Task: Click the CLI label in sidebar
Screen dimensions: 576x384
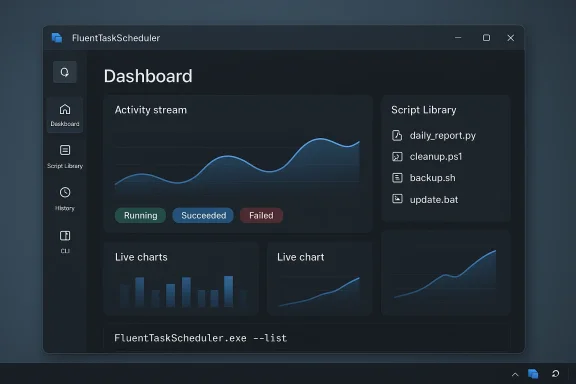Action: (65, 251)
